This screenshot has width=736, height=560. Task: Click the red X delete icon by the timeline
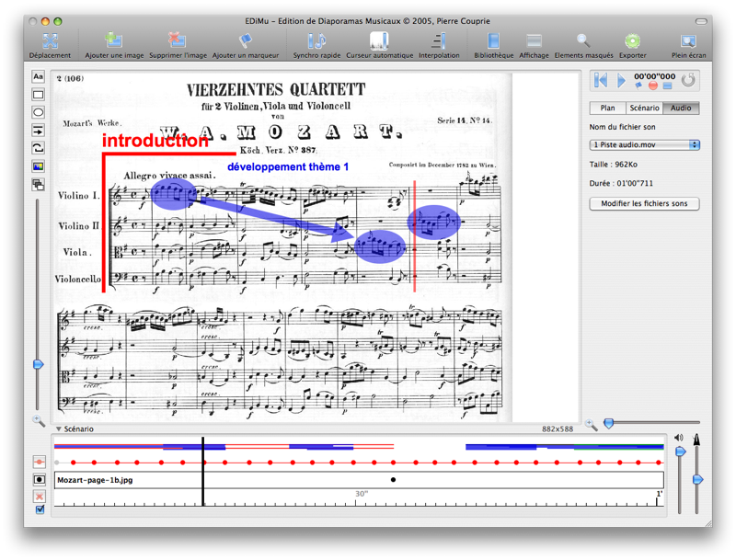tap(40, 497)
